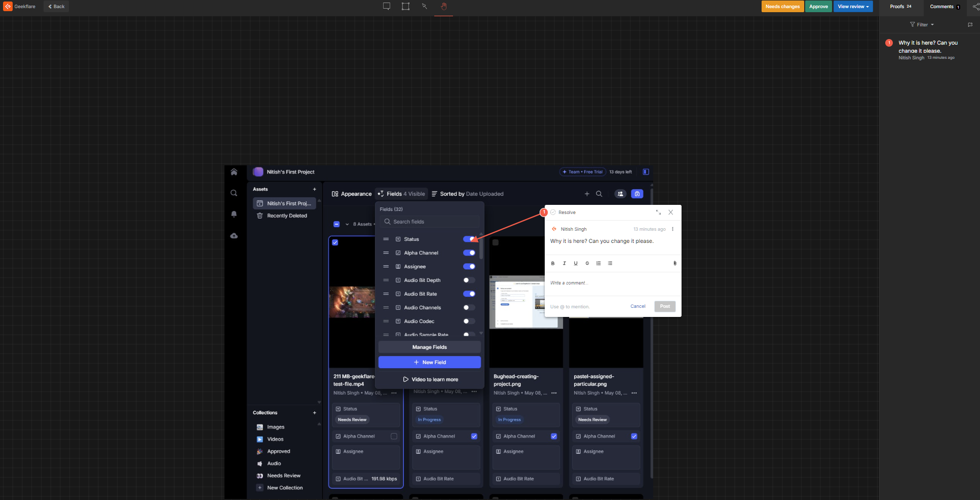Click the New Field button
Image resolution: width=980 pixels, height=500 pixels.
[x=429, y=362]
